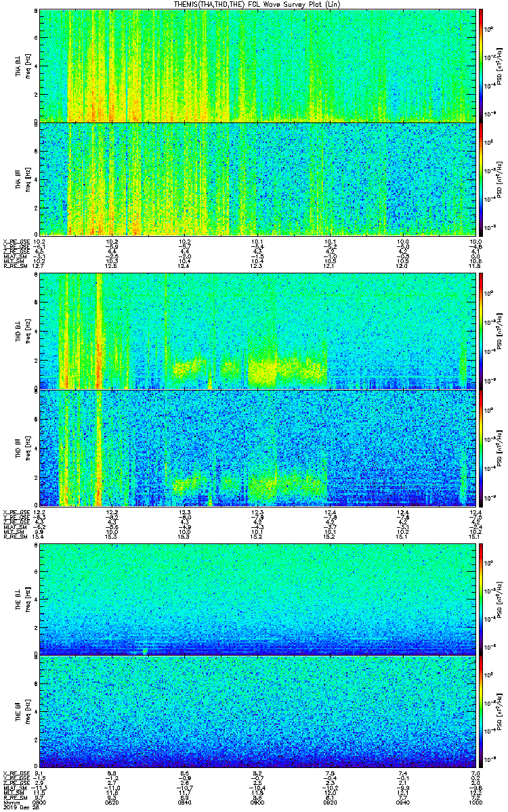Click the THE Bll spectrogram color bar

[x=481, y=711]
